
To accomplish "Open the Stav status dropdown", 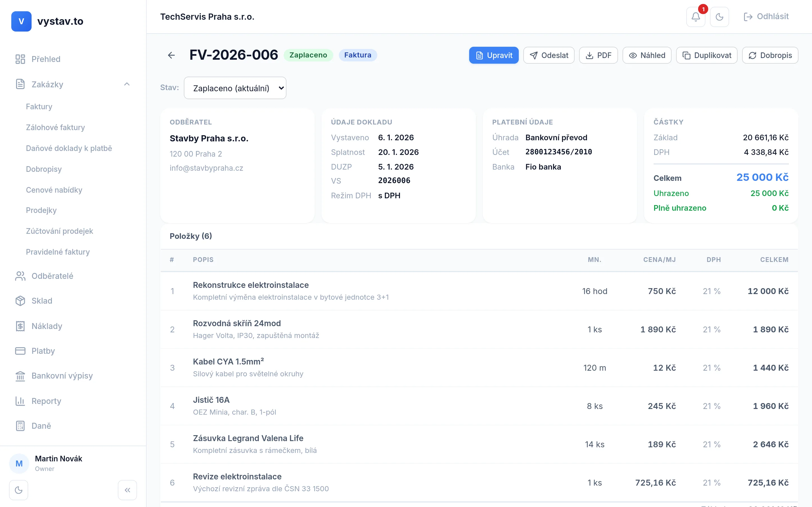I will click(x=235, y=88).
